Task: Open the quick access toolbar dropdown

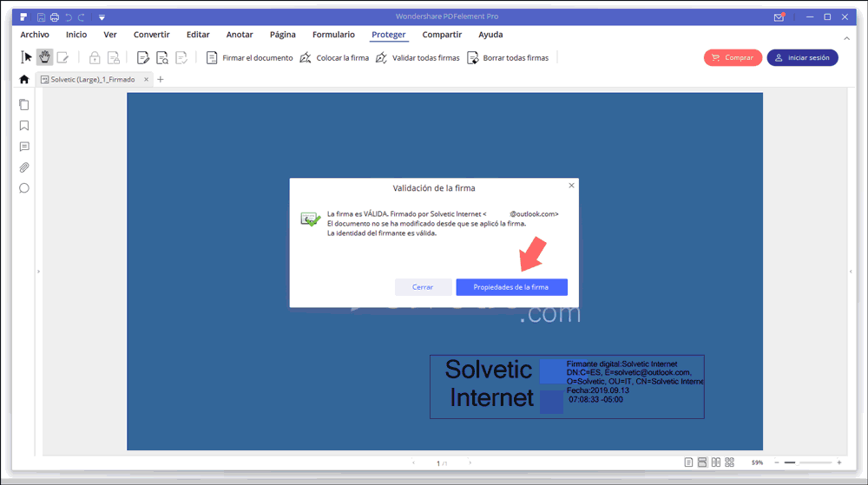Action: 102,17
